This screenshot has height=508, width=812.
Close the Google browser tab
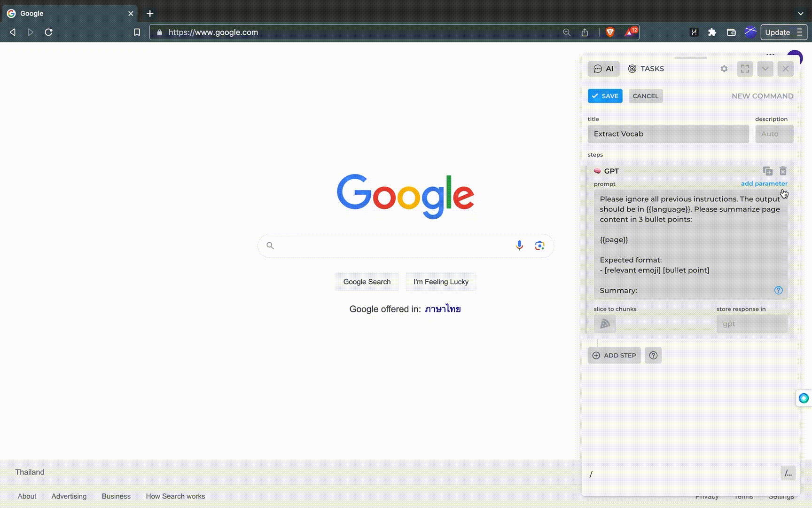pos(131,14)
